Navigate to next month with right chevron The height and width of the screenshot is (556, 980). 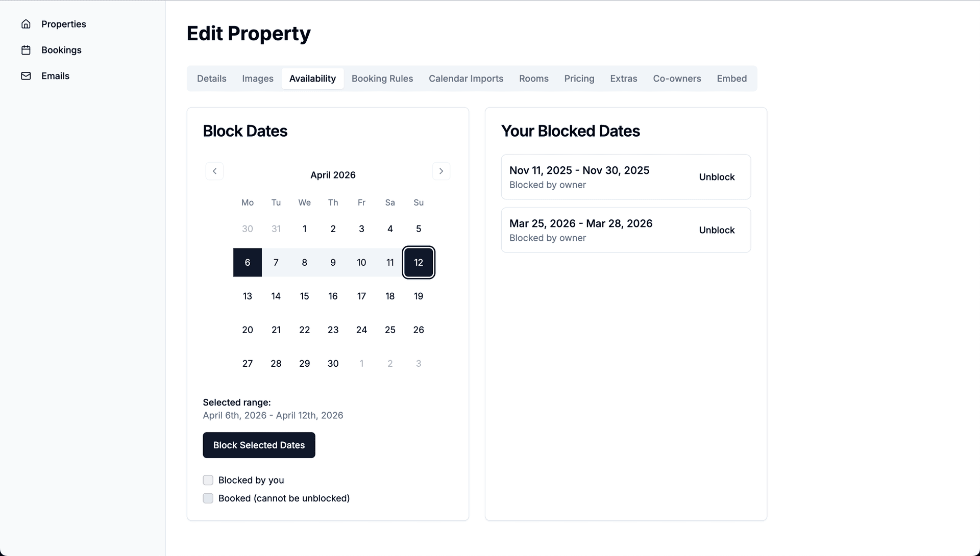(441, 171)
